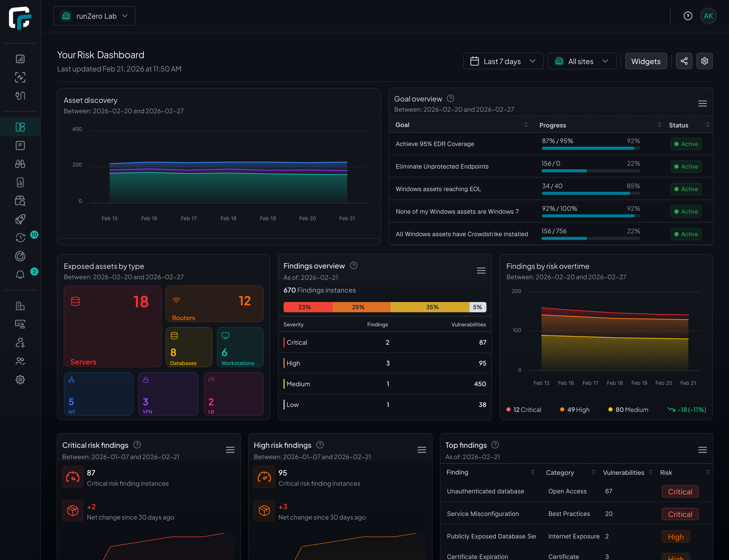Click the yellow 35% severity bar segment
The image size is (729, 560).
(430, 307)
